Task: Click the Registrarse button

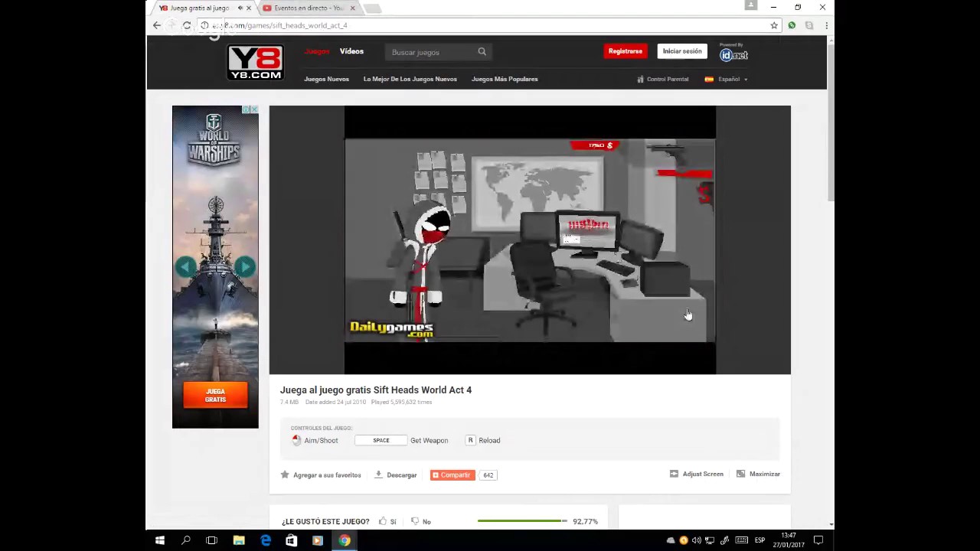Action: tap(626, 51)
